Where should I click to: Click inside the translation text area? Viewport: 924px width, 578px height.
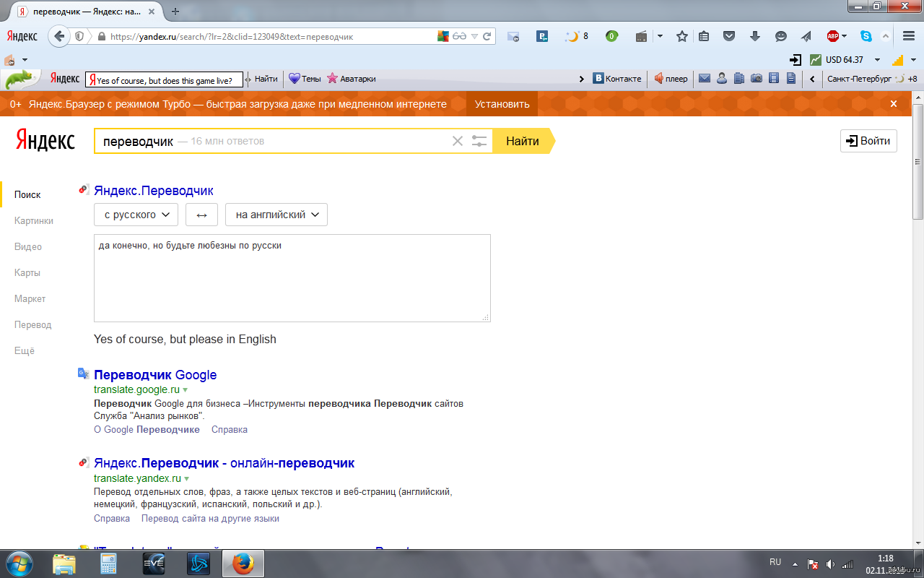pos(292,278)
